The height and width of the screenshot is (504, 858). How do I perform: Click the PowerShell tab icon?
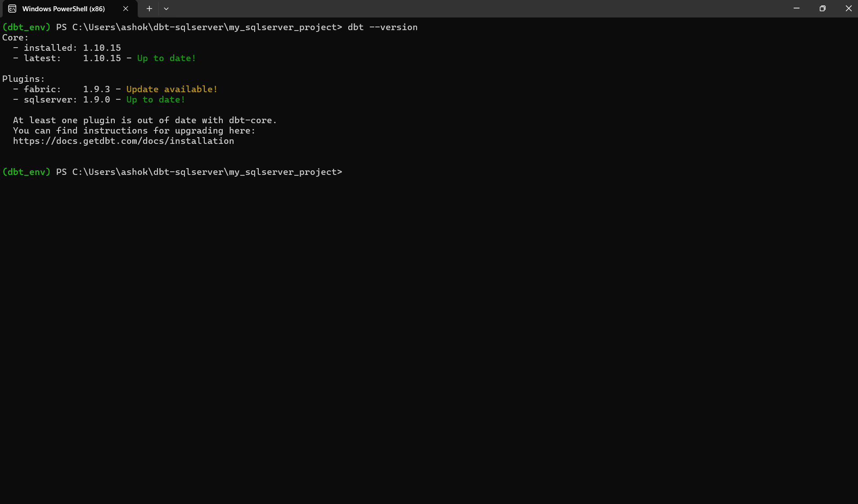point(12,9)
